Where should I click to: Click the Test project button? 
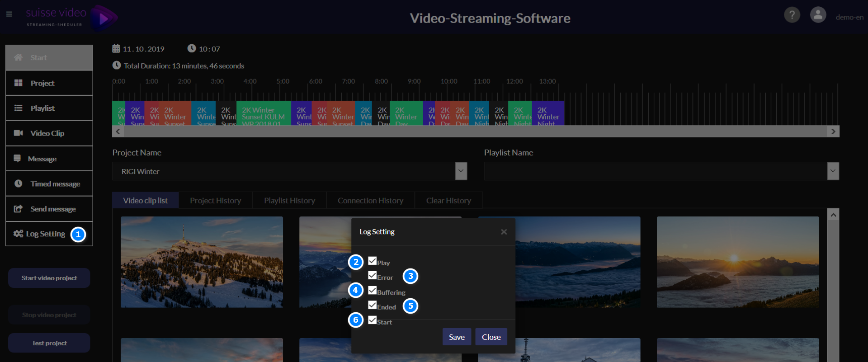pyautogui.click(x=49, y=343)
